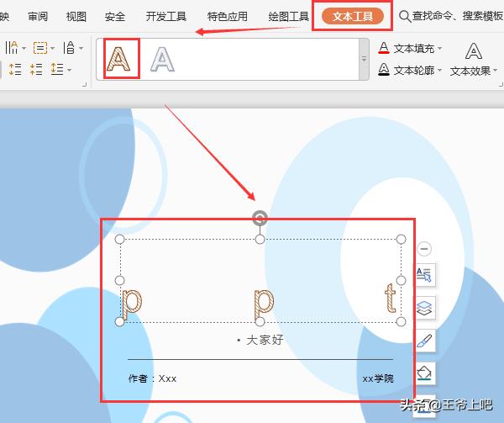Click the letter t in the title
This screenshot has height=423, width=504.
pyautogui.click(x=391, y=298)
